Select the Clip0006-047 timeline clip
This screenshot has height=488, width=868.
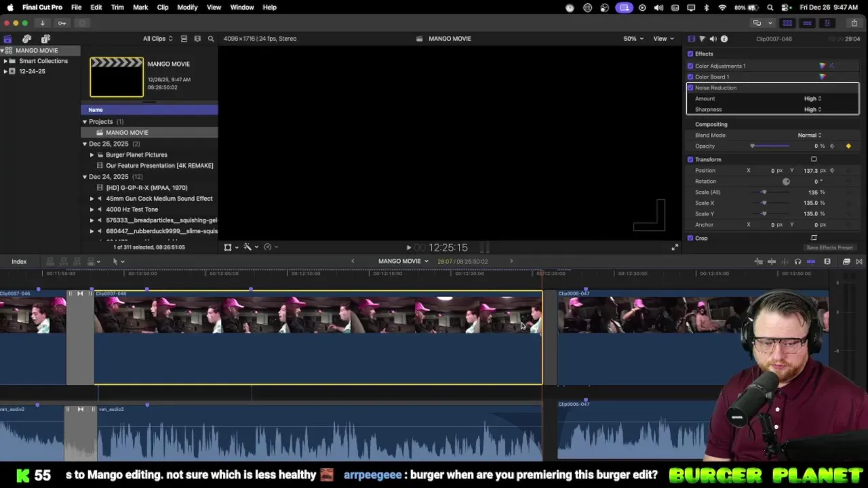click(x=692, y=338)
